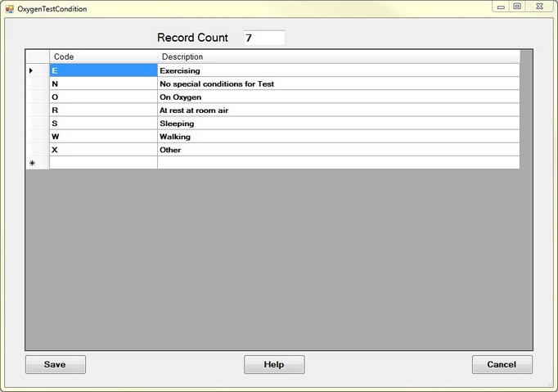Select the Code cell containing E
The width and height of the screenshot is (558, 392).
point(103,70)
